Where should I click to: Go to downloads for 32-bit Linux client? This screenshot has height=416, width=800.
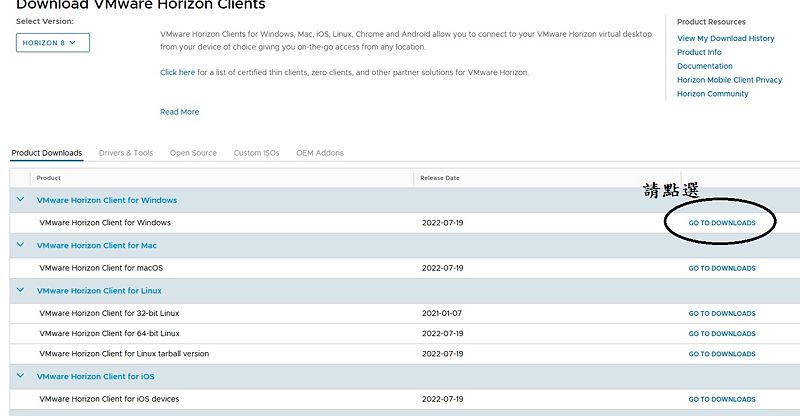point(722,314)
